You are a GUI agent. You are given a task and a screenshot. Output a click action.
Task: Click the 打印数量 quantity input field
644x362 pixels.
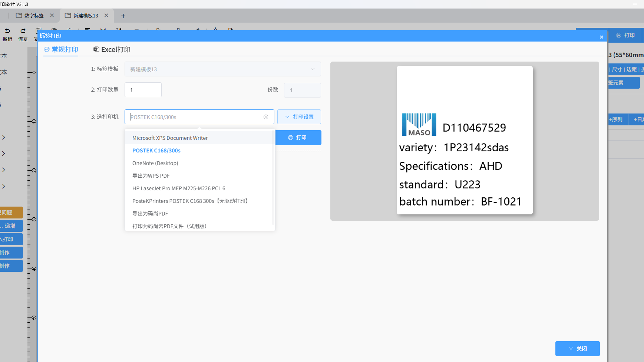click(x=143, y=90)
